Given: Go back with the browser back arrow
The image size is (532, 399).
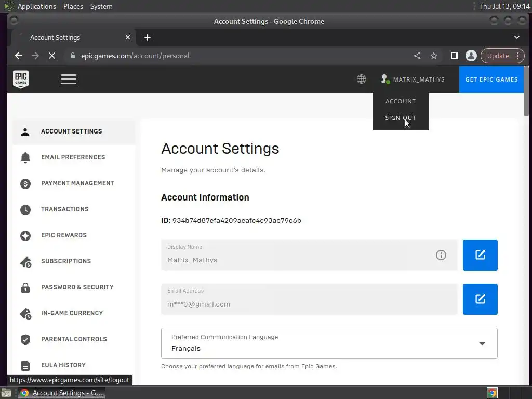Looking at the screenshot, I should pos(19,56).
